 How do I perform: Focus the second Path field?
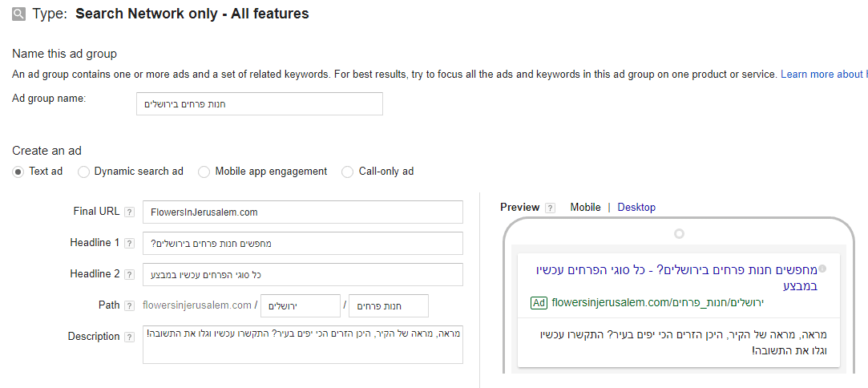[x=389, y=306]
